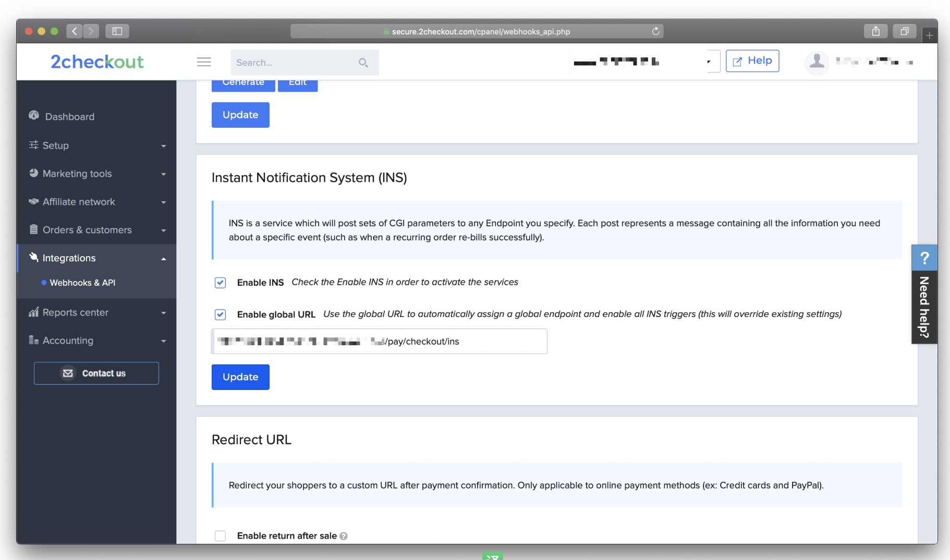950x560 pixels.
Task: Open a new Safari tab
Action: (x=930, y=35)
